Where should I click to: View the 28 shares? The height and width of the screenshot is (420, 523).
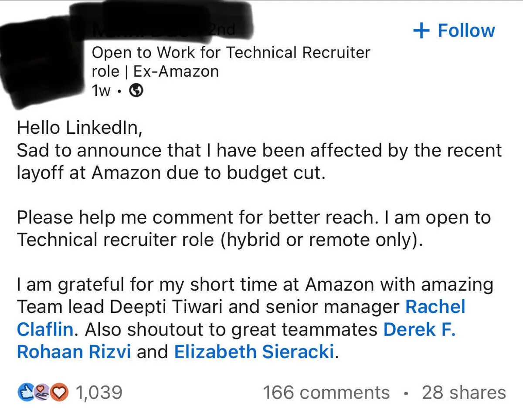(x=463, y=393)
